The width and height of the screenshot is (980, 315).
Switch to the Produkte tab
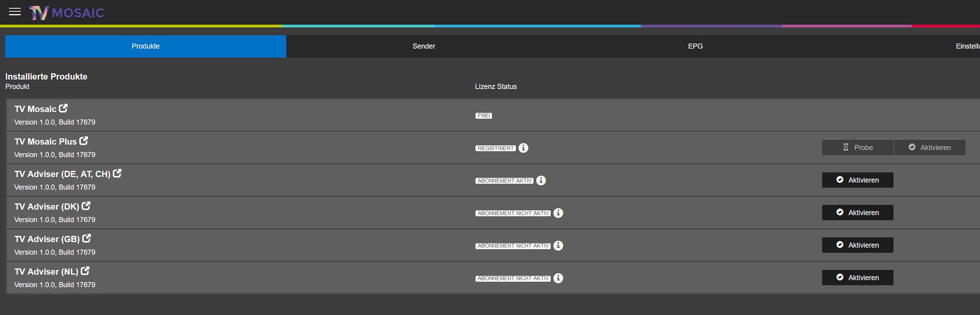pos(145,46)
